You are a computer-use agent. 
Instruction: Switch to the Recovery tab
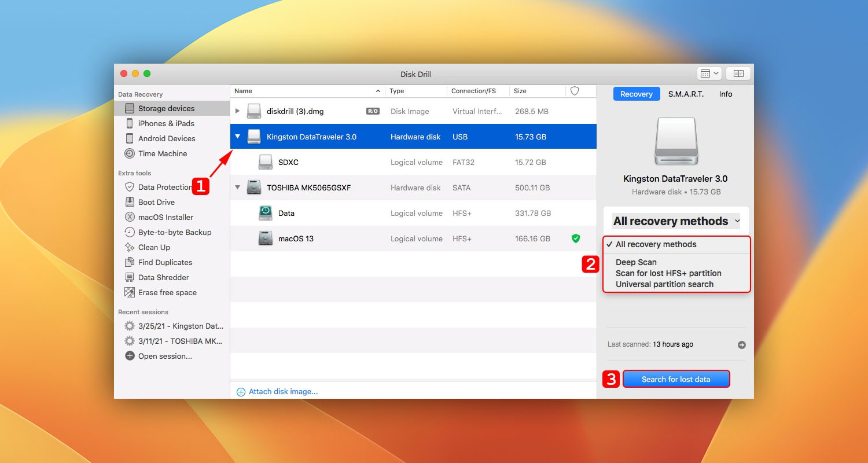tap(637, 94)
